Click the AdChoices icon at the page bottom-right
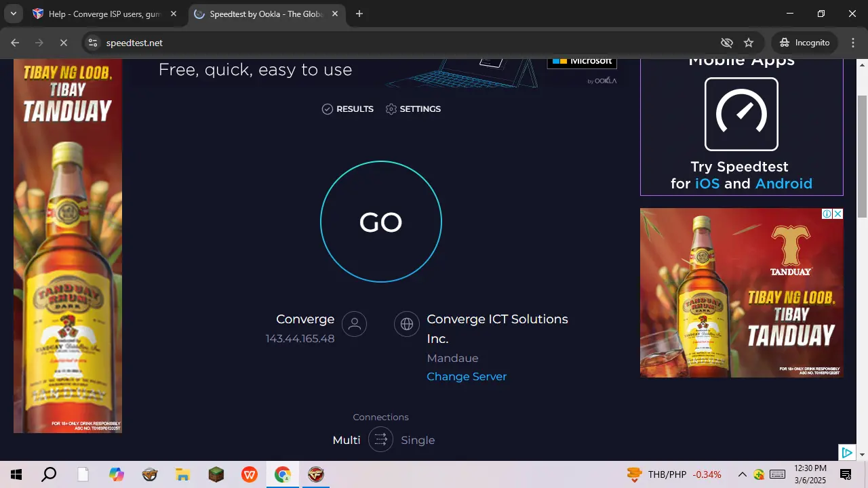 click(847, 453)
